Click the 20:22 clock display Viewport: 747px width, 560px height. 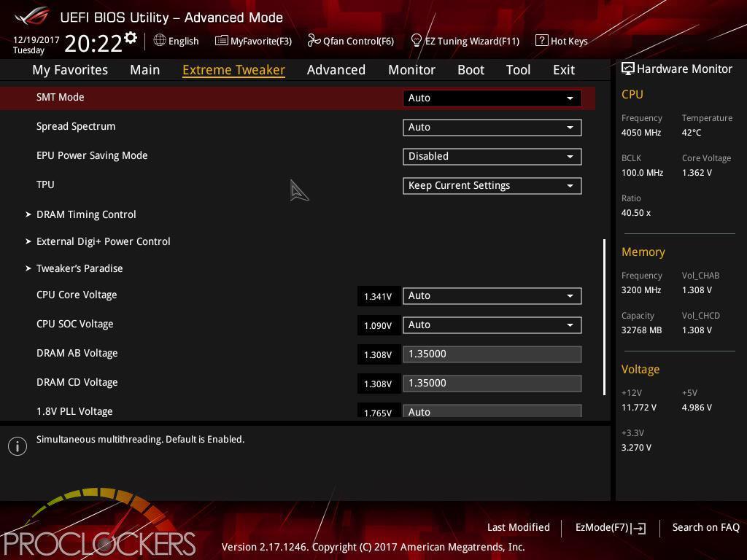93,44
